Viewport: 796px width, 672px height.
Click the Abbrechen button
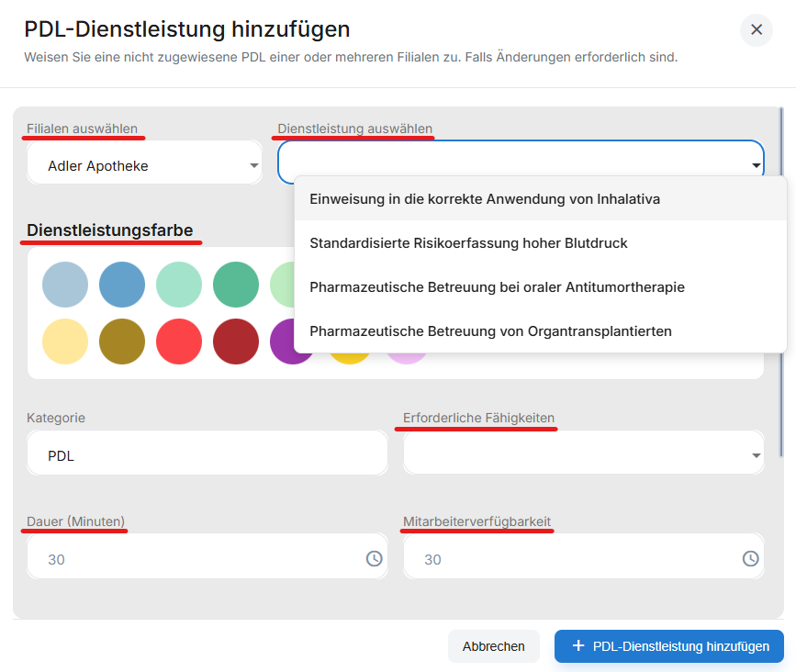[x=493, y=646]
